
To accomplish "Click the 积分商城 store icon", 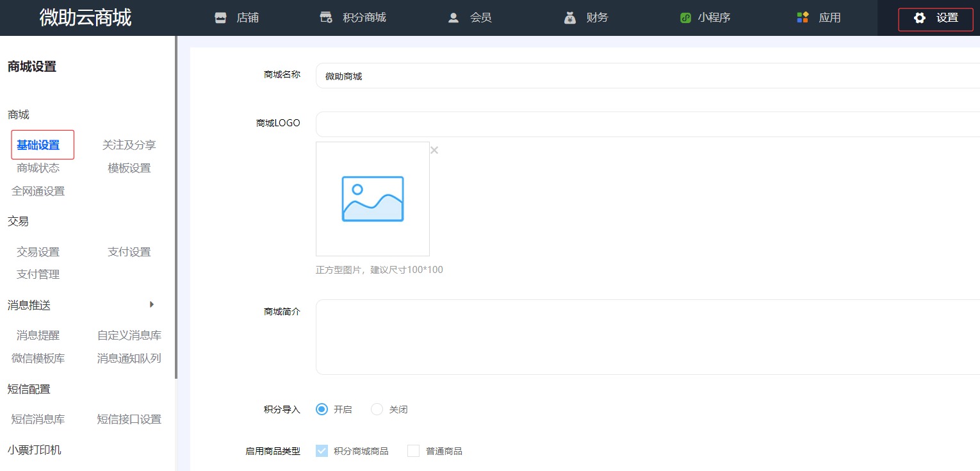I will 326,18.
